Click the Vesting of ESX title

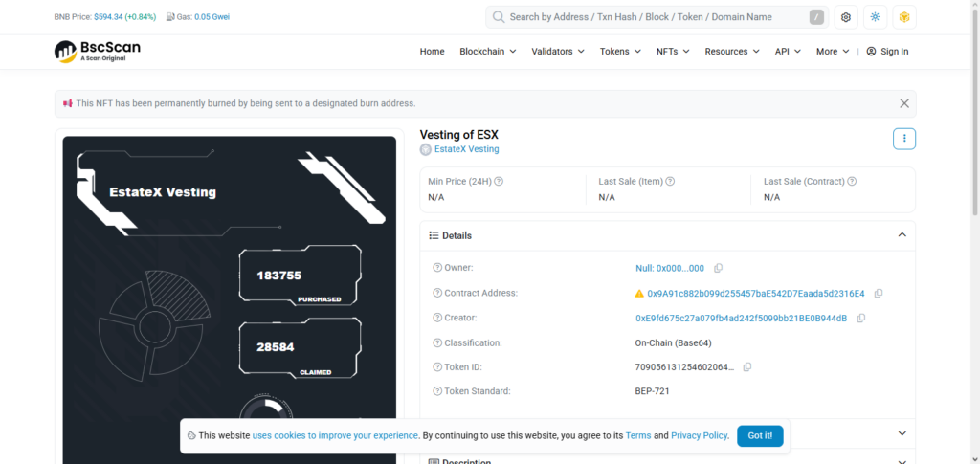pyautogui.click(x=458, y=135)
